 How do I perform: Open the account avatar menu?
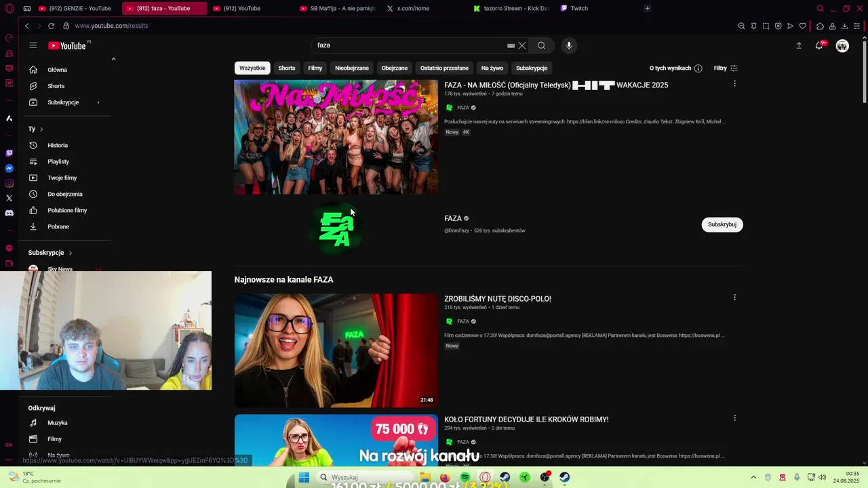pos(842,45)
